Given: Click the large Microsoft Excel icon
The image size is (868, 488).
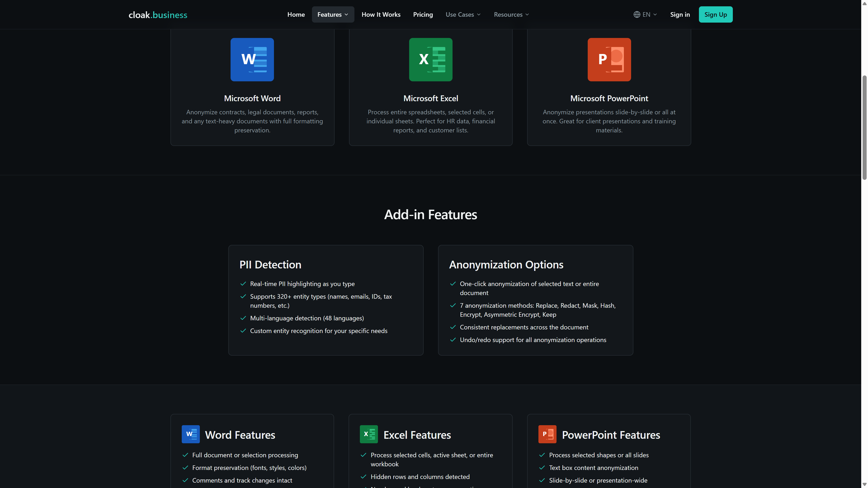Looking at the screenshot, I should coord(431,60).
